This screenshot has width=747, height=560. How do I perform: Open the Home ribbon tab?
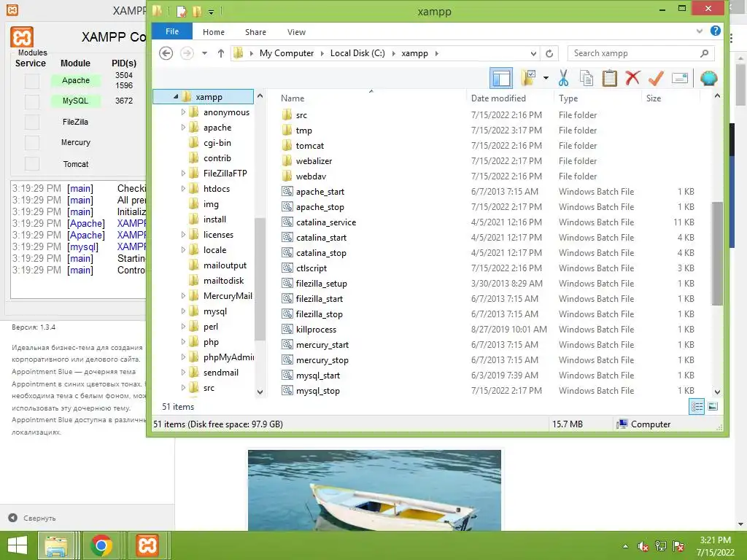(x=214, y=32)
